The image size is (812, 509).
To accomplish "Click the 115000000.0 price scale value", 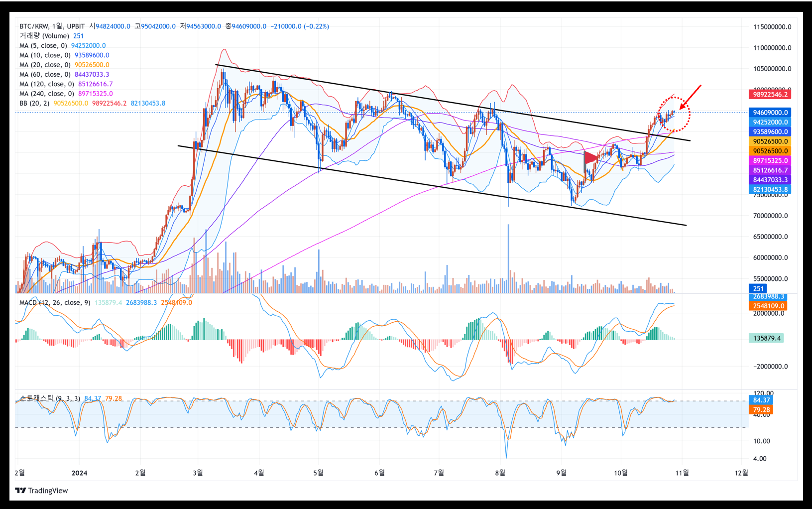I will coord(772,27).
